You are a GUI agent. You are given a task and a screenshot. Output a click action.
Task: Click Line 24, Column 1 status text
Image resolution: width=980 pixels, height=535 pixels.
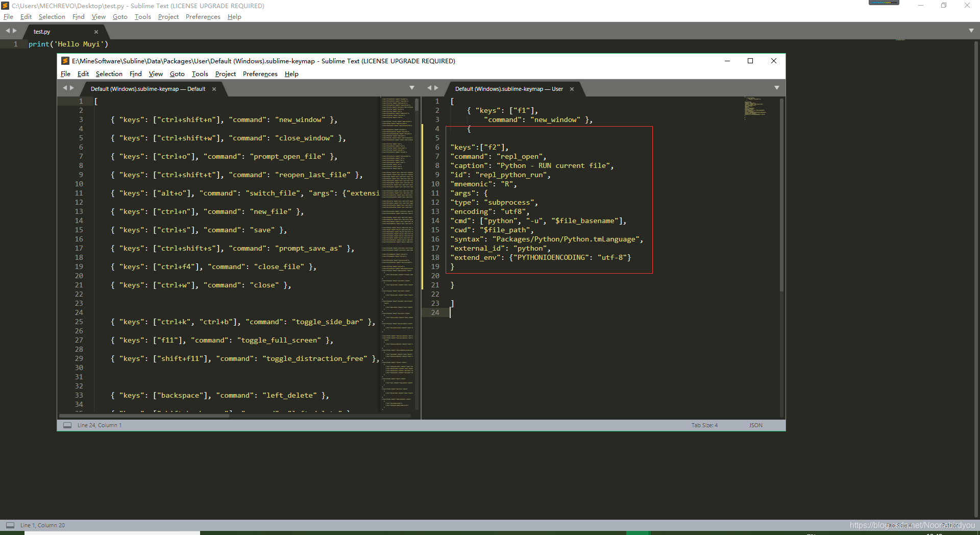pyautogui.click(x=100, y=425)
